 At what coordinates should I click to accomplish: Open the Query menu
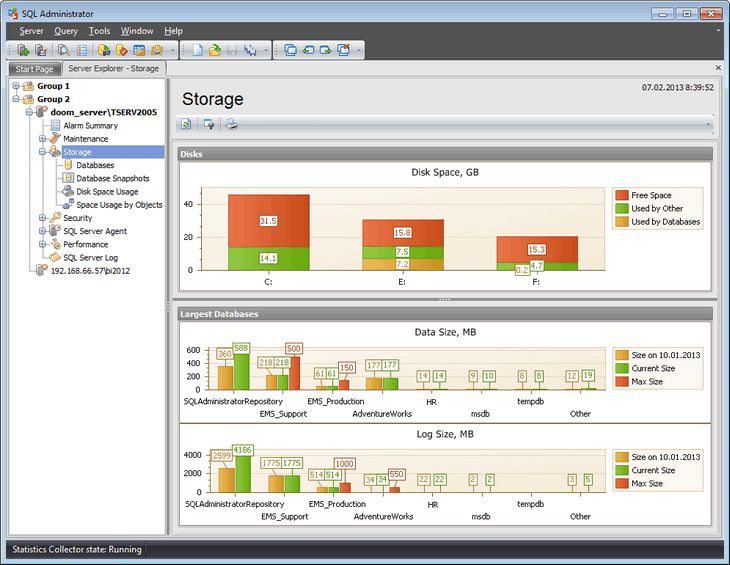pyautogui.click(x=65, y=31)
